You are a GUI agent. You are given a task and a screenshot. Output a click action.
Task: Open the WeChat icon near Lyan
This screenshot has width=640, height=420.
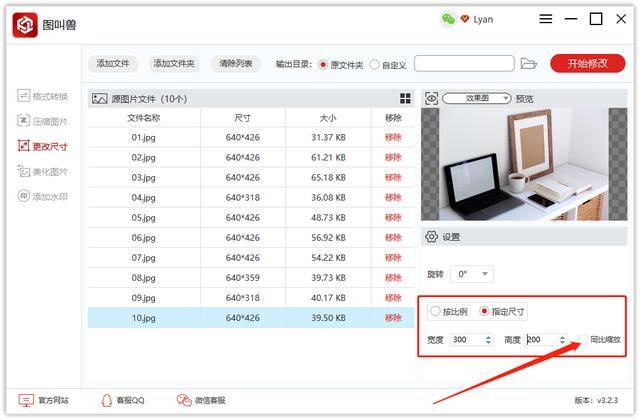448,19
